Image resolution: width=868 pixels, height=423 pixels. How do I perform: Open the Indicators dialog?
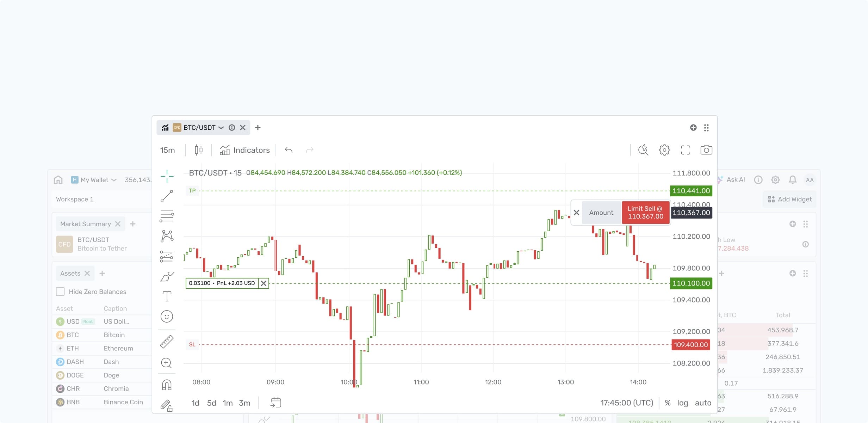244,150
